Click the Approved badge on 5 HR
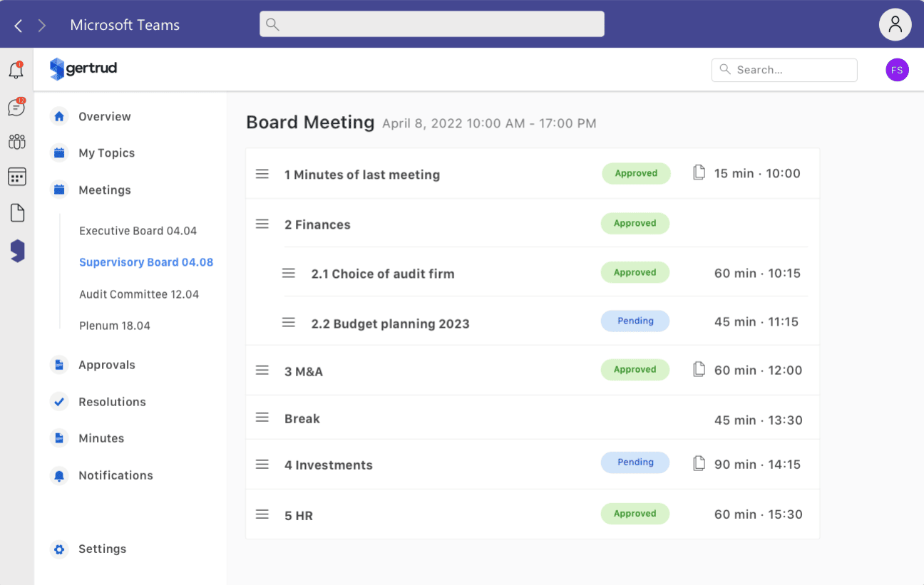This screenshot has height=585, width=924. tap(635, 513)
